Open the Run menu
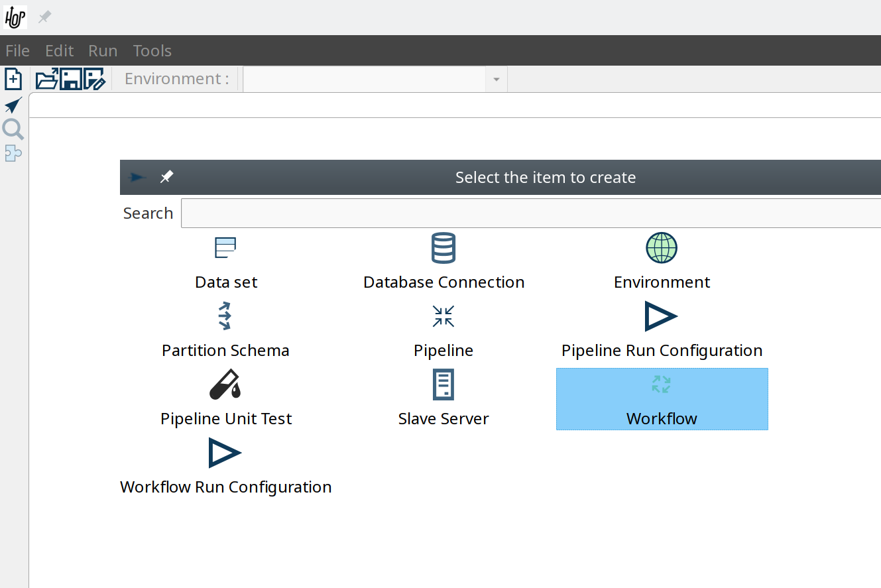 coord(103,51)
